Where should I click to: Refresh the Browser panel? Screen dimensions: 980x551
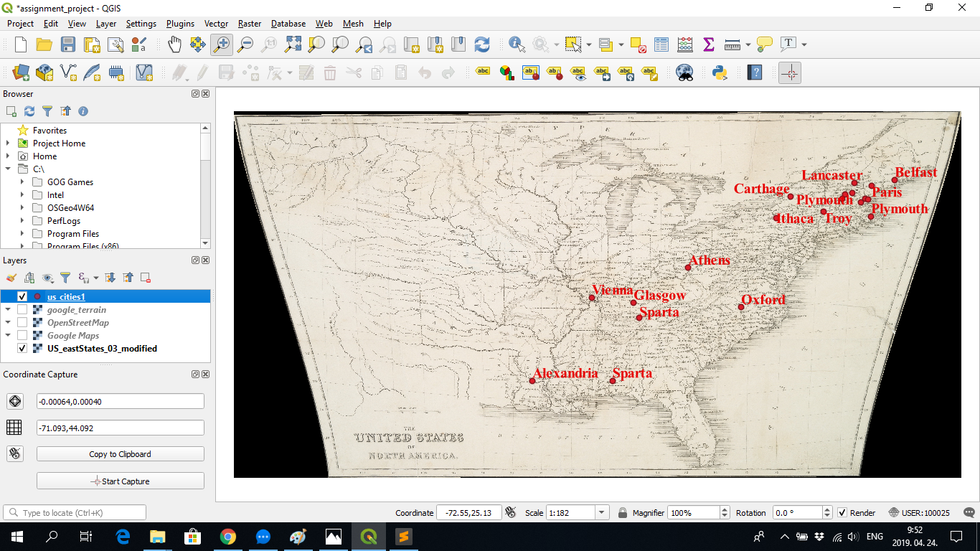coord(29,111)
